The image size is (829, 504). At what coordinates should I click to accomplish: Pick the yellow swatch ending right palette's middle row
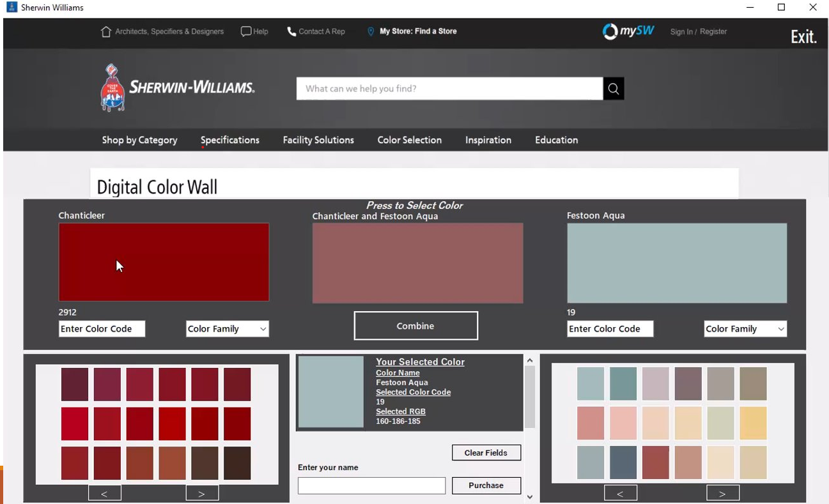coord(753,424)
